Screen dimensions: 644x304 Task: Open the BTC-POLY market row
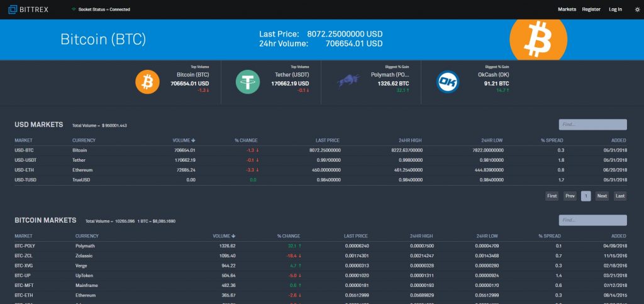[25, 245]
